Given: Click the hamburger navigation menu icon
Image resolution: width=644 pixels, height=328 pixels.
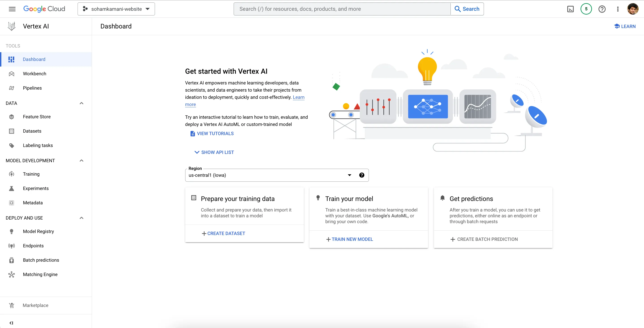Looking at the screenshot, I should pyautogui.click(x=12, y=9).
